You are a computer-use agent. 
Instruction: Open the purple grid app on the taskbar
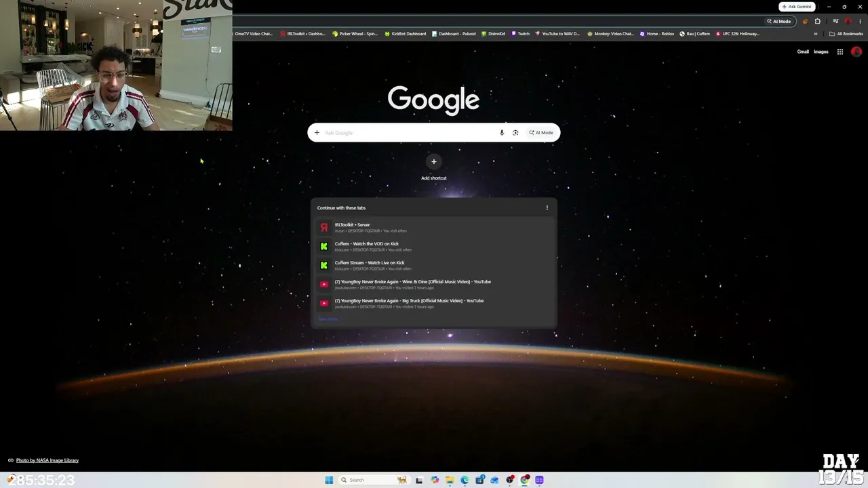tap(540, 480)
